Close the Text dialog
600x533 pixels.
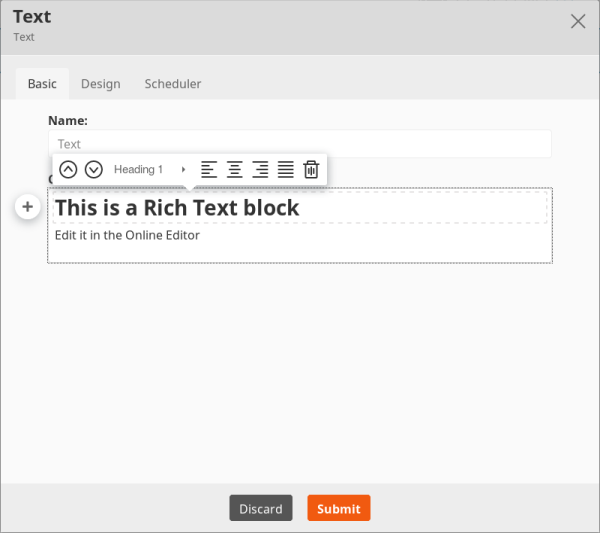pyautogui.click(x=577, y=21)
